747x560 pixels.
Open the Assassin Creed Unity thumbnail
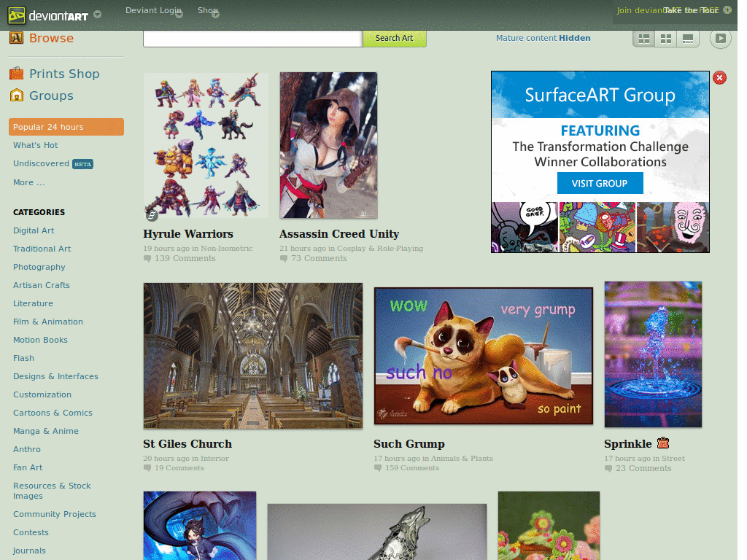pyautogui.click(x=329, y=145)
